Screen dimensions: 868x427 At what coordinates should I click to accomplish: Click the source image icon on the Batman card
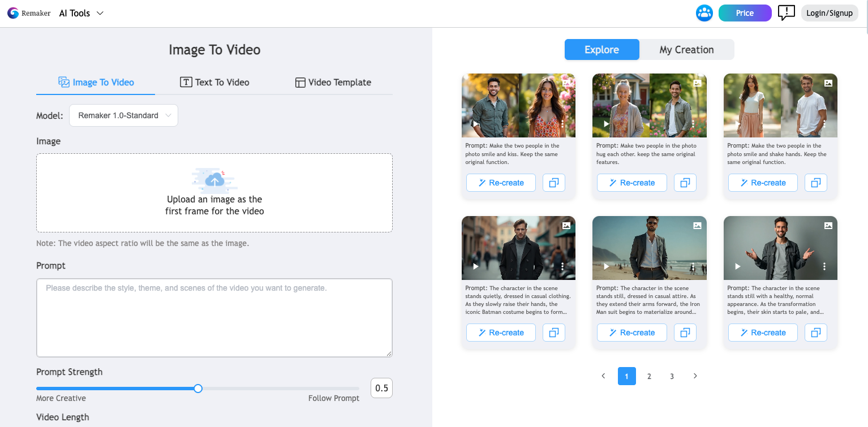click(566, 225)
